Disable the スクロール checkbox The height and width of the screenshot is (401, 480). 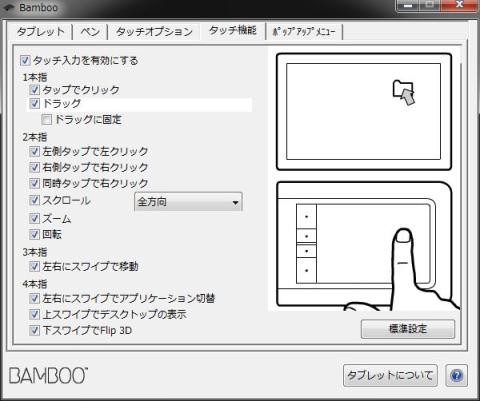coord(35,200)
